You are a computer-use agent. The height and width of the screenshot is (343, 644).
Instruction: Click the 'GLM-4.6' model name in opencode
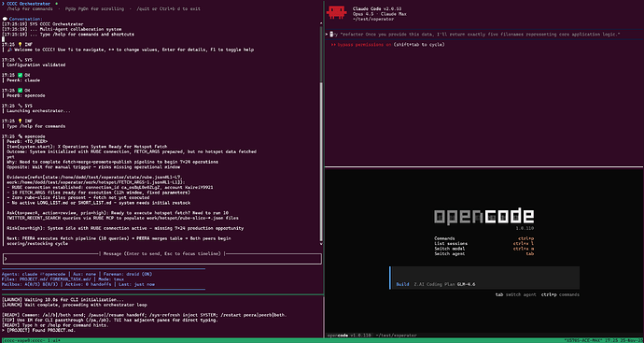[x=466, y=284]
